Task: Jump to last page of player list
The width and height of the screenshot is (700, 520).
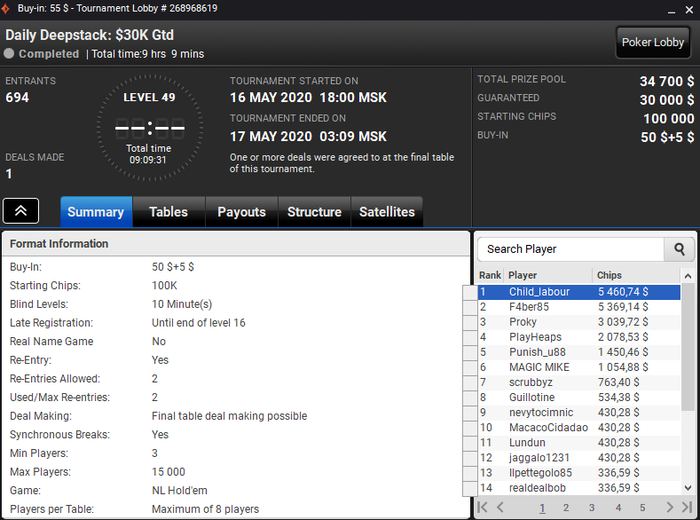Action: [687, 507]
